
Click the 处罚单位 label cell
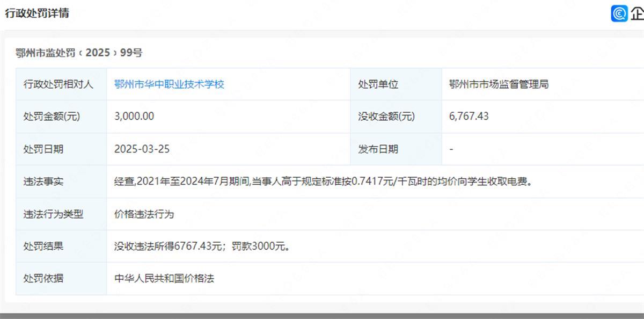point(378,84)
